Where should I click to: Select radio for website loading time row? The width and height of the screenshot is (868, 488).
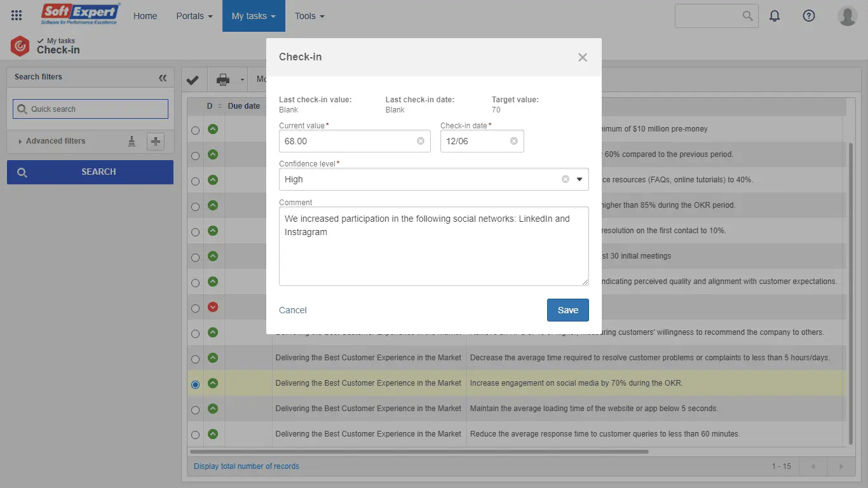pyautogui.click(x=195, y=410)
